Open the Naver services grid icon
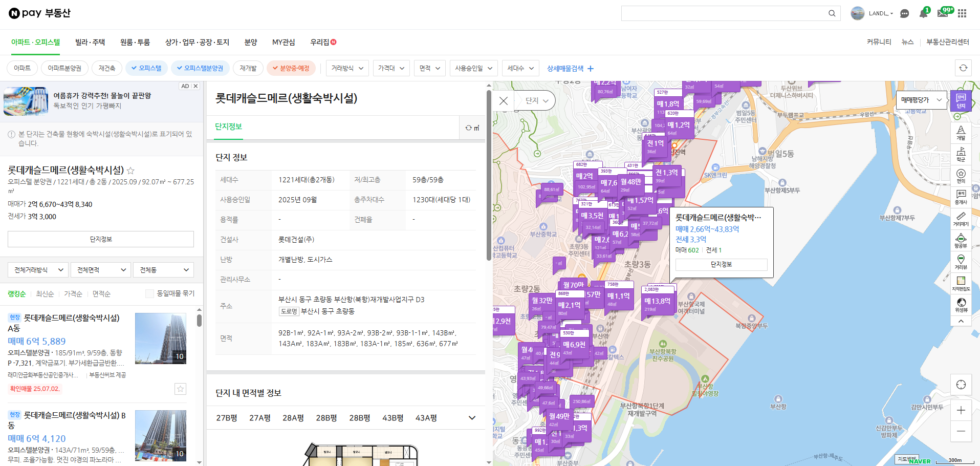 pos(962,13)
